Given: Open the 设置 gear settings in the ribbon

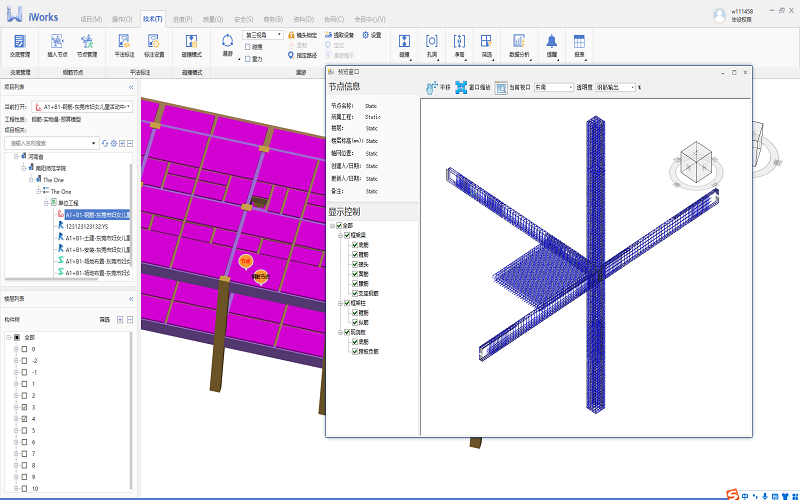Looking at the screenshot, I should (x=365, y=35).
